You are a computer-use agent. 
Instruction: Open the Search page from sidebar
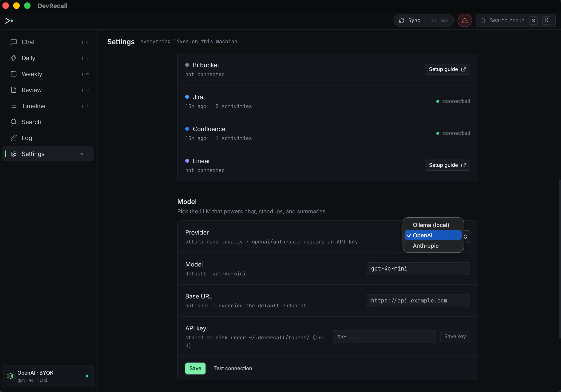click(x=48, y=122)
